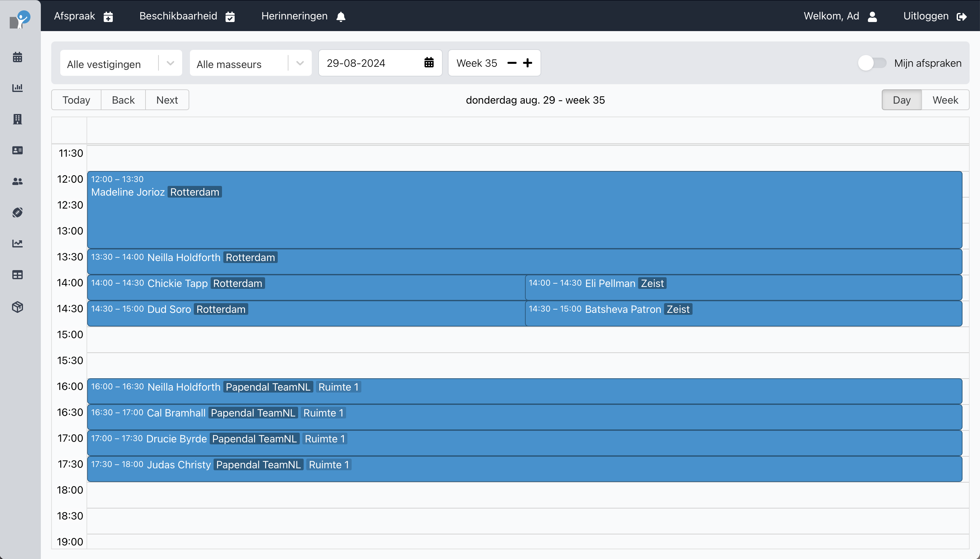Expand the Alle masseurs dropdown

299,63
